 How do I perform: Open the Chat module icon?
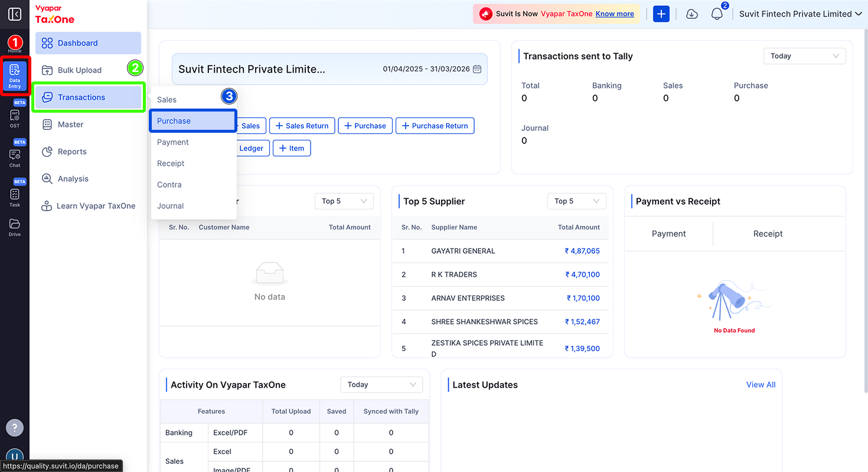[15, 158]
